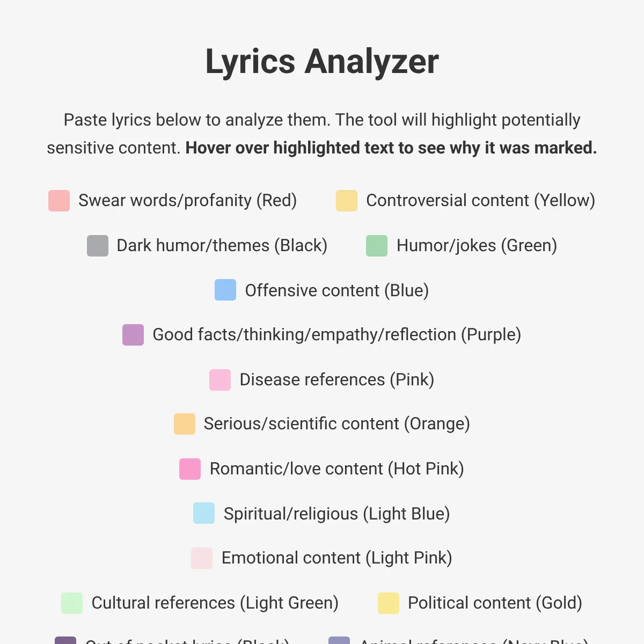The width and height of the screenshot is (644, 644).
Task: Click the blue Offensive content swatch
Action: [x=225, y=290]
